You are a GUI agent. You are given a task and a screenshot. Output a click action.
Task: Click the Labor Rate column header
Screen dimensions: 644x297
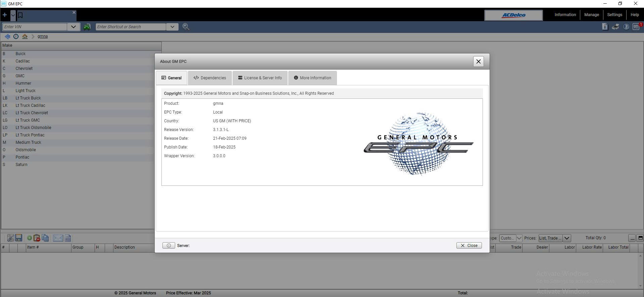(590, 248)
